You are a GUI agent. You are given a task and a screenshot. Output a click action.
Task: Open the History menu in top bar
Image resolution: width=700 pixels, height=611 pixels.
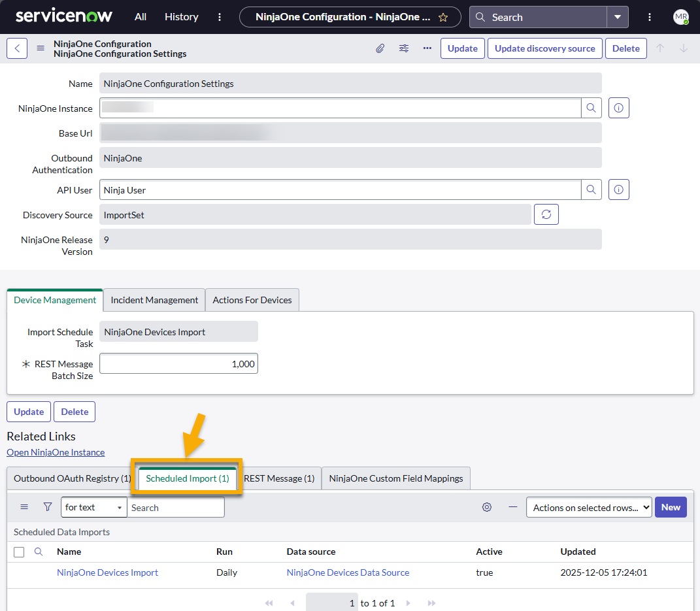[181, 17]
